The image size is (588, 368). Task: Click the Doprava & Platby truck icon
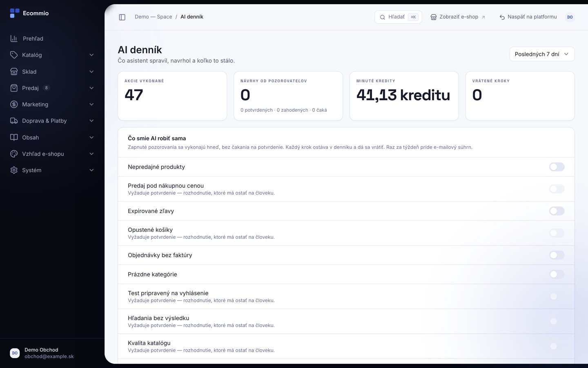(14, 121)
